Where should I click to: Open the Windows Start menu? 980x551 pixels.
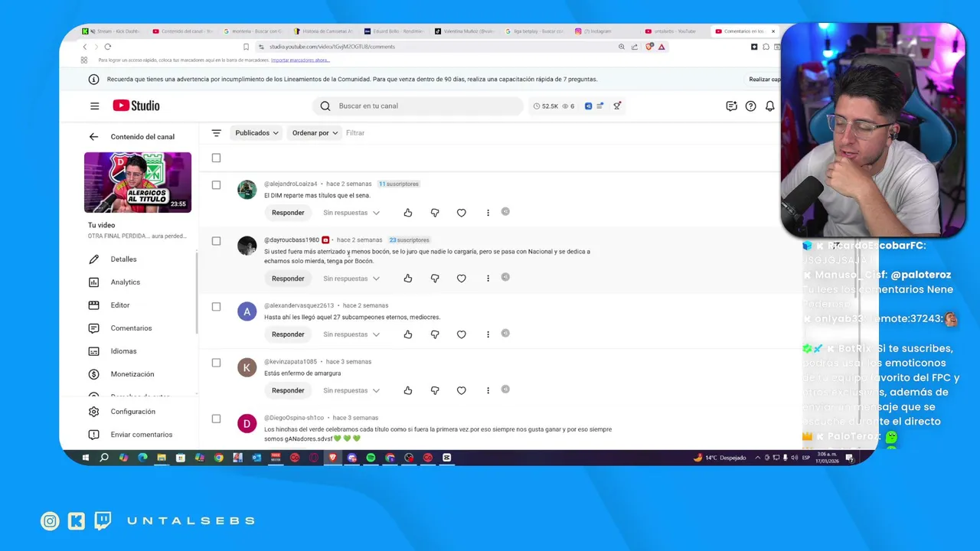tap(85, 458)
